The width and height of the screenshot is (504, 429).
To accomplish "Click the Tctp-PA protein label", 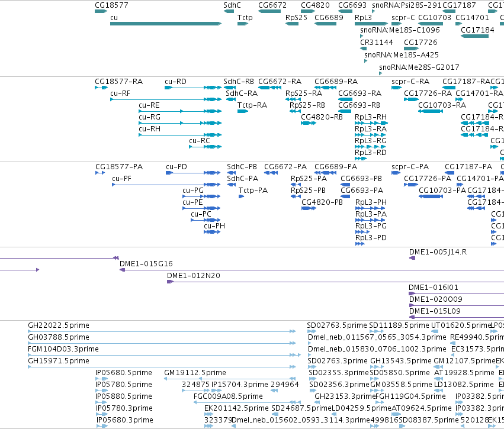I will pos(253,191).
